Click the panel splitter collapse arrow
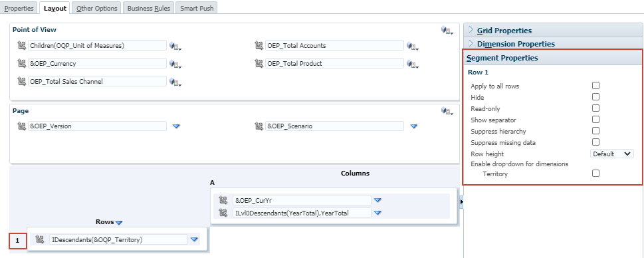The height and width of the screenshot is (258, 644). (462, 201)
